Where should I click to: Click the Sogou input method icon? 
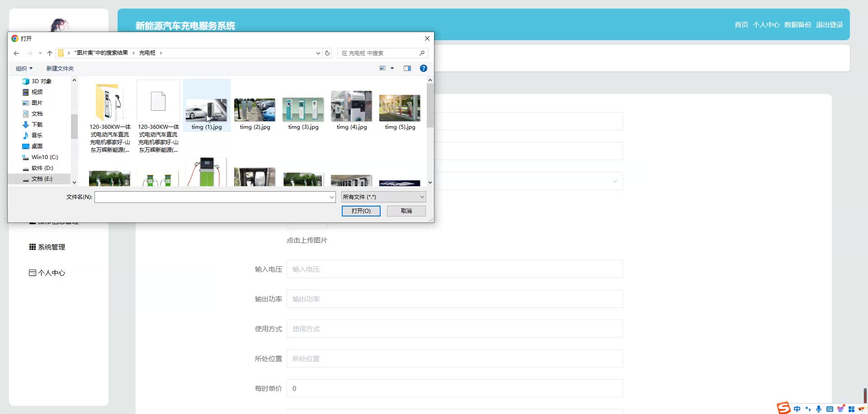(x=784, y=408)
